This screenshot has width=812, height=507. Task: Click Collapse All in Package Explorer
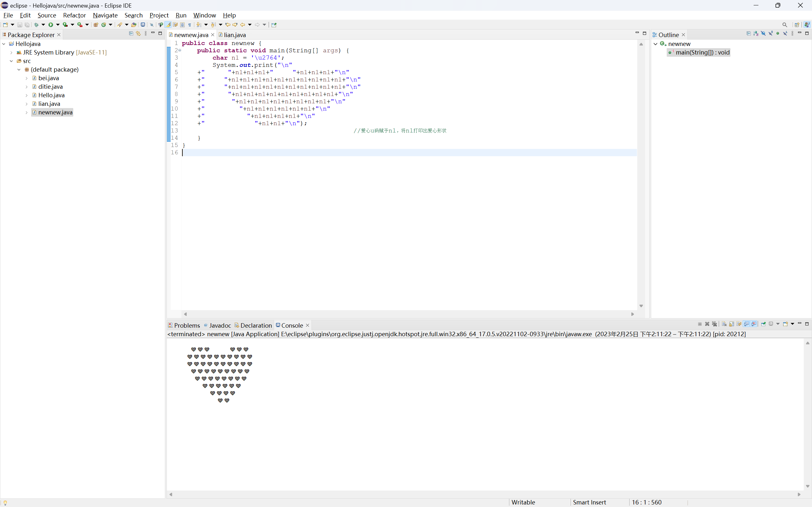(x=131, y=34)
